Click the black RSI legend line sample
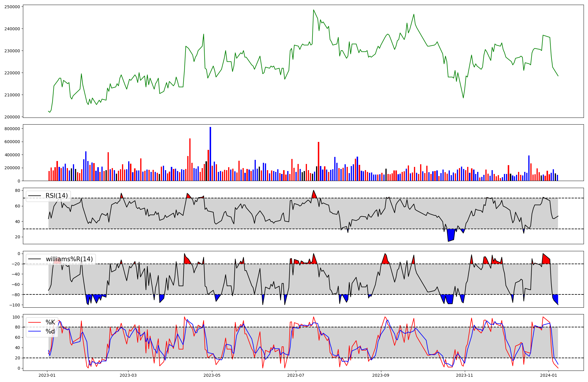 point(35,196)
